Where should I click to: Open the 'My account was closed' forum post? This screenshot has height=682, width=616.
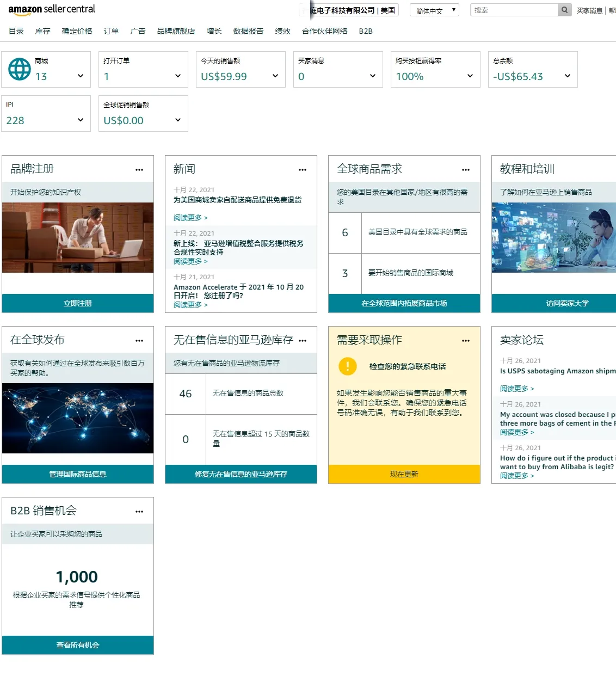coord(558,419)
